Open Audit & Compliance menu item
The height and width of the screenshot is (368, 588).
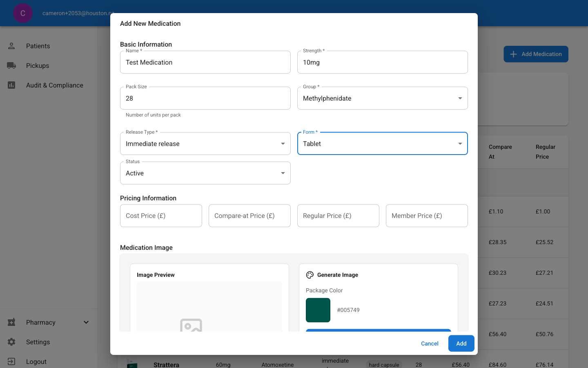49,85
